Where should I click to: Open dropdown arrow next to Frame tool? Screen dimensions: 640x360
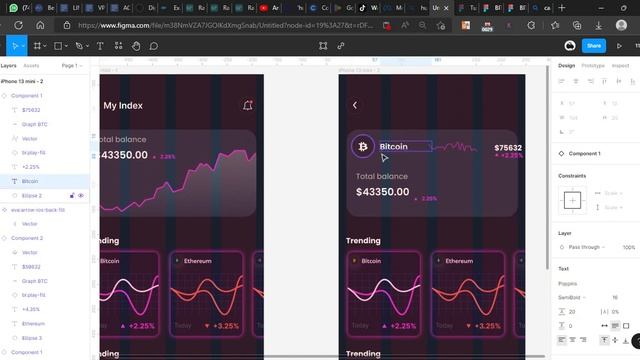coord(44,46)
